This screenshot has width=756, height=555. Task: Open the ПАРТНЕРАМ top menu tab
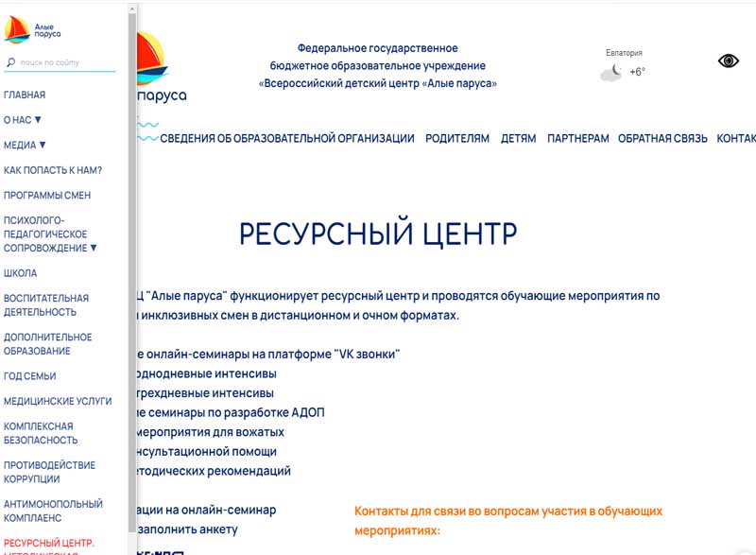(x=578, y=138)
